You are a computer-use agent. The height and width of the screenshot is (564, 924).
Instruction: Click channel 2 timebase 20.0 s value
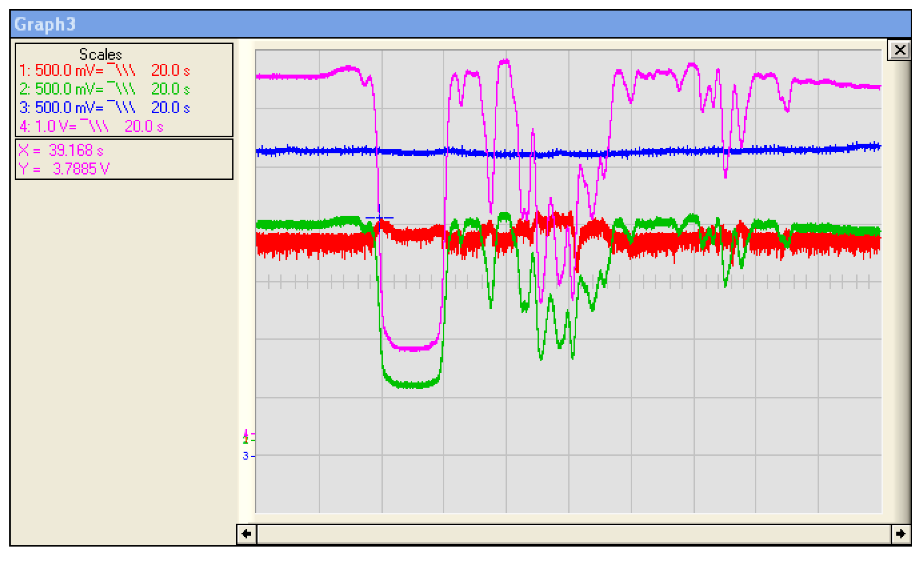(170, 89)
